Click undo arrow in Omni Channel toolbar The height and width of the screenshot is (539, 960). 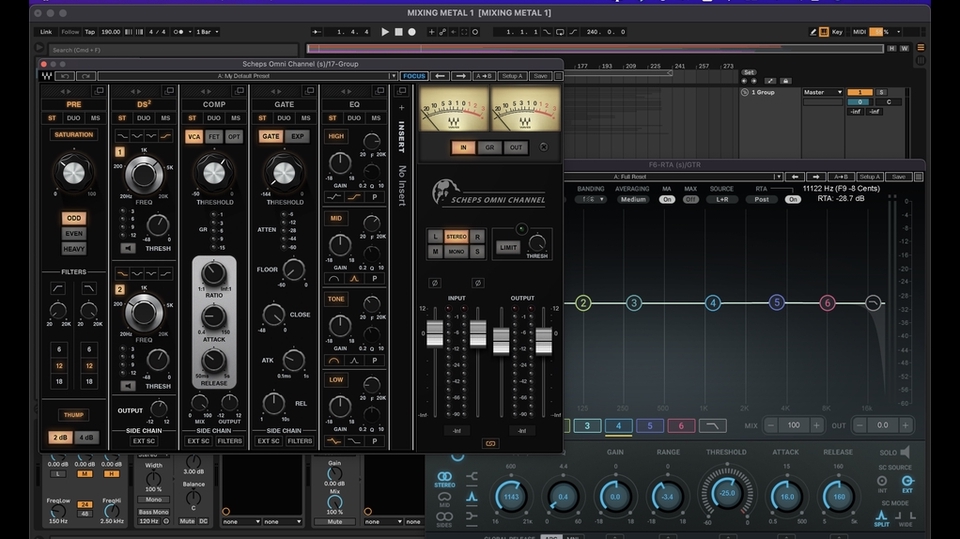pos(65,76)
